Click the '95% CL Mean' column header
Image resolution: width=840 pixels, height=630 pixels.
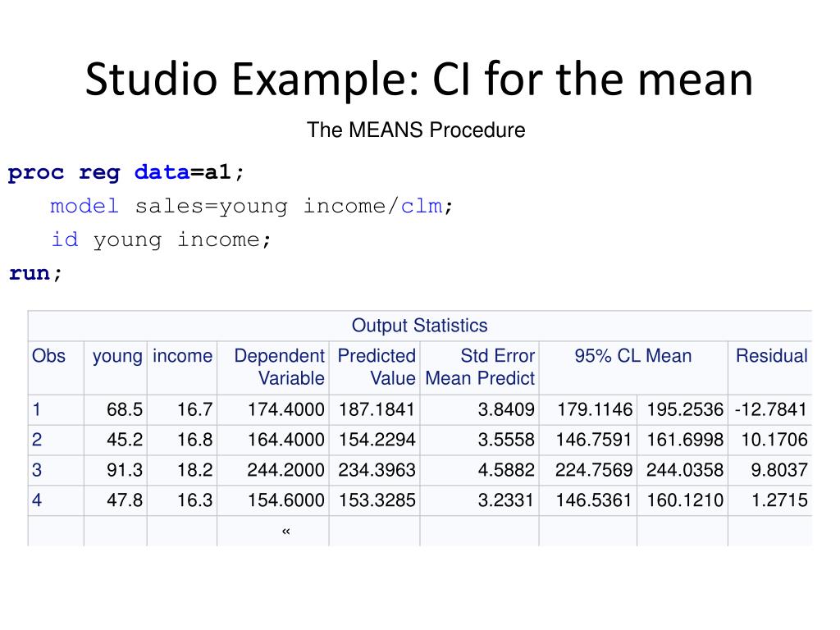[x=633, y=356]
